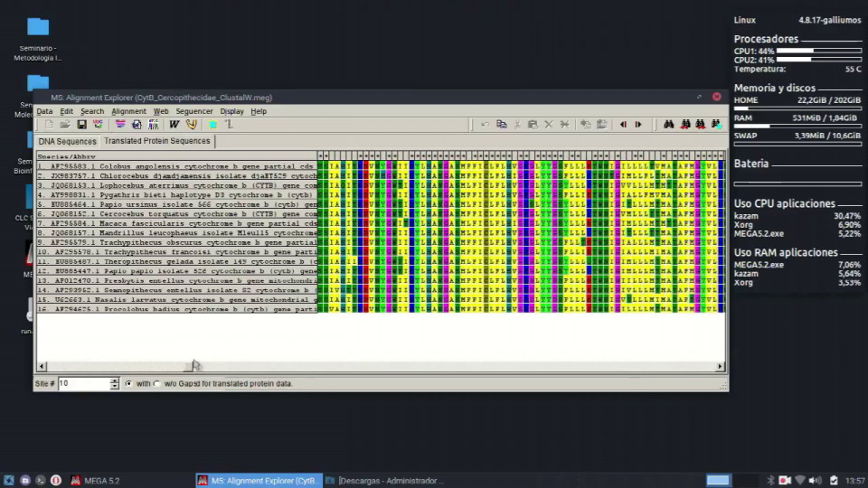
Task: Open the Alignment menu
Action: [x=128, y=111]
